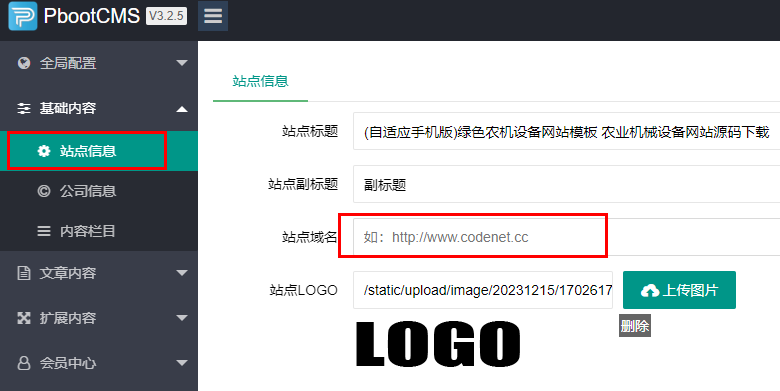The image size is (780, 391).
Task: Click the document icon beside 文章内容
Action: coord(24,273)
